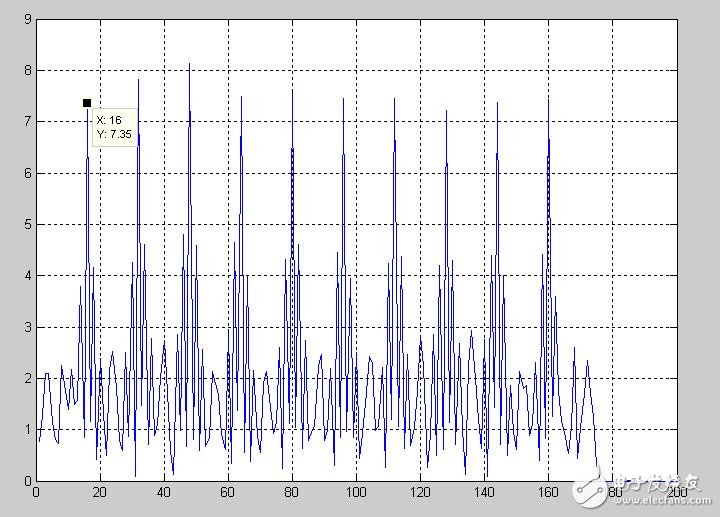Click the peak tip at x=80
Image resolution: width=720 pixels, height=517 pixels.
coord(292,91)
